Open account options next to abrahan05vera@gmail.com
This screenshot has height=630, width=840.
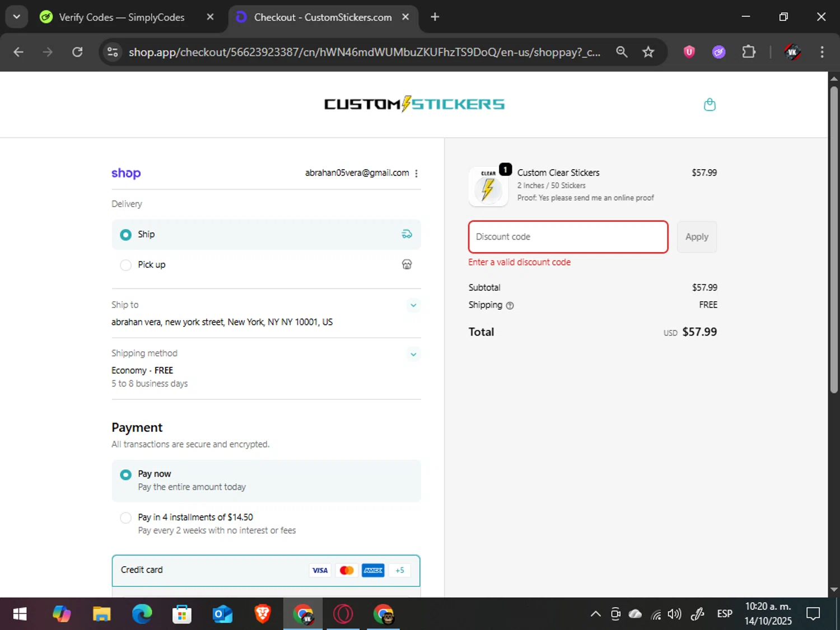[416, 174]
